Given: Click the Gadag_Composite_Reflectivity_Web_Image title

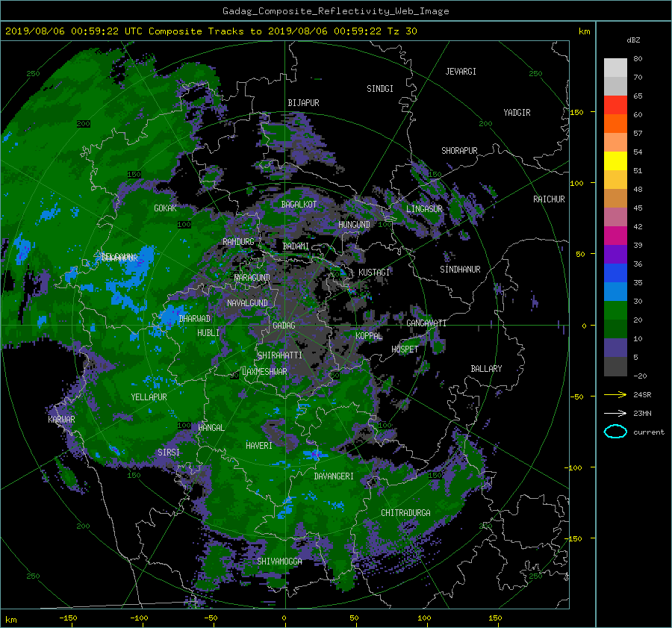Looking at the screenshot, I should (335, 11).
